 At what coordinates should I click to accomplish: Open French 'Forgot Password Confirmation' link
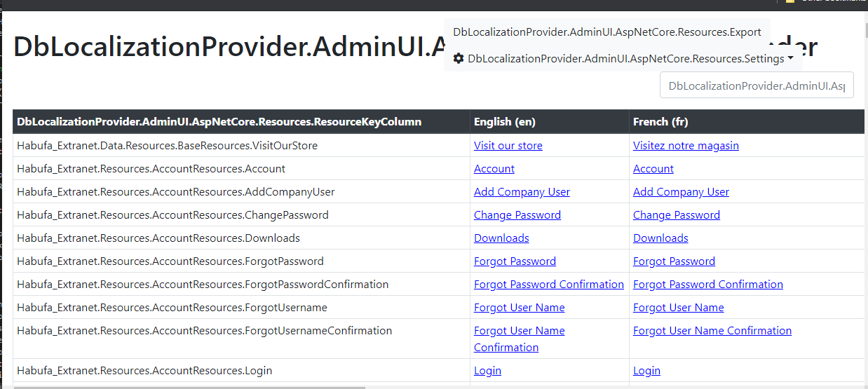click(708, 285)
